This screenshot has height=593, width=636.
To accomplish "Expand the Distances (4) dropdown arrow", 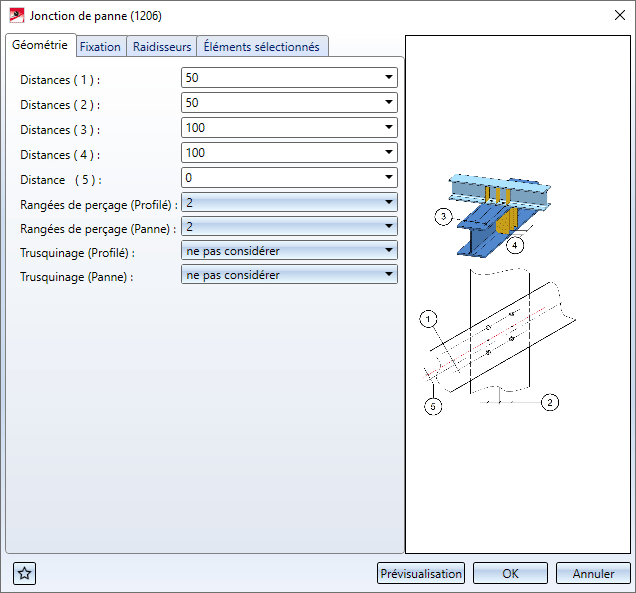I will (389, 153).
